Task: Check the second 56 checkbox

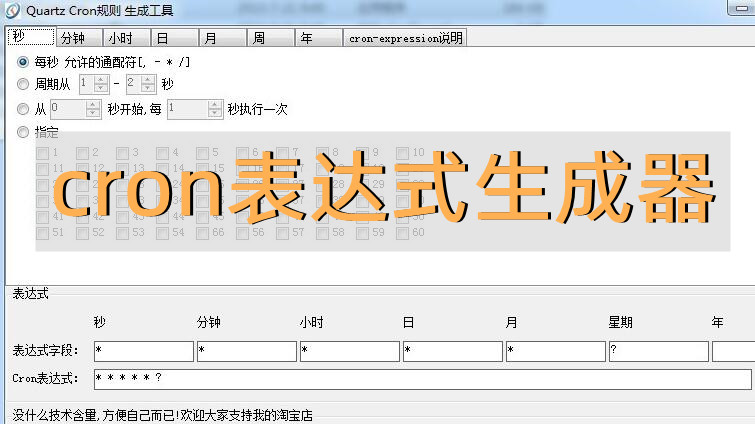Action: [x=243, y=233]
